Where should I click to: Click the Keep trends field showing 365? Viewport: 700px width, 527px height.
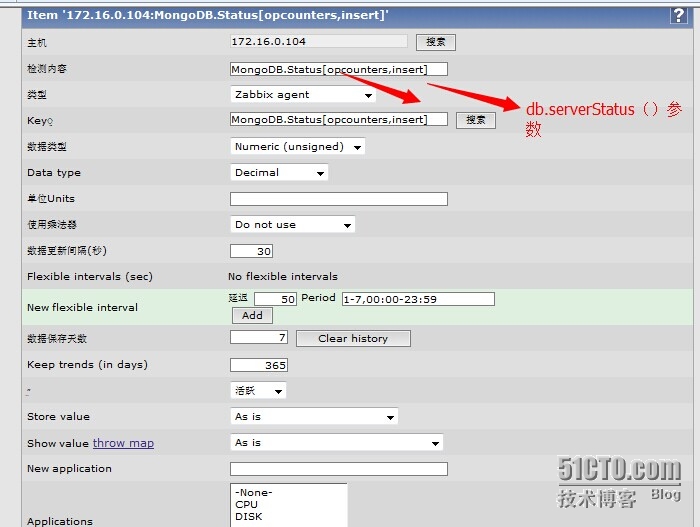(259, 365)
